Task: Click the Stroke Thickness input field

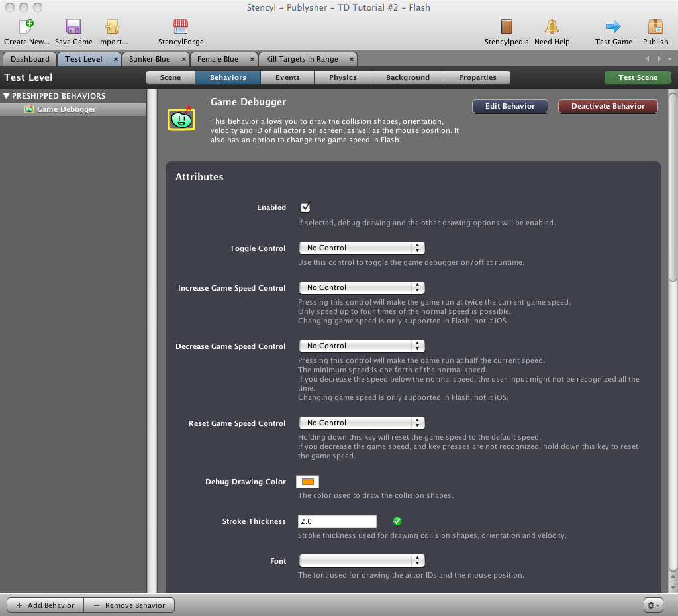Action: 337,521
